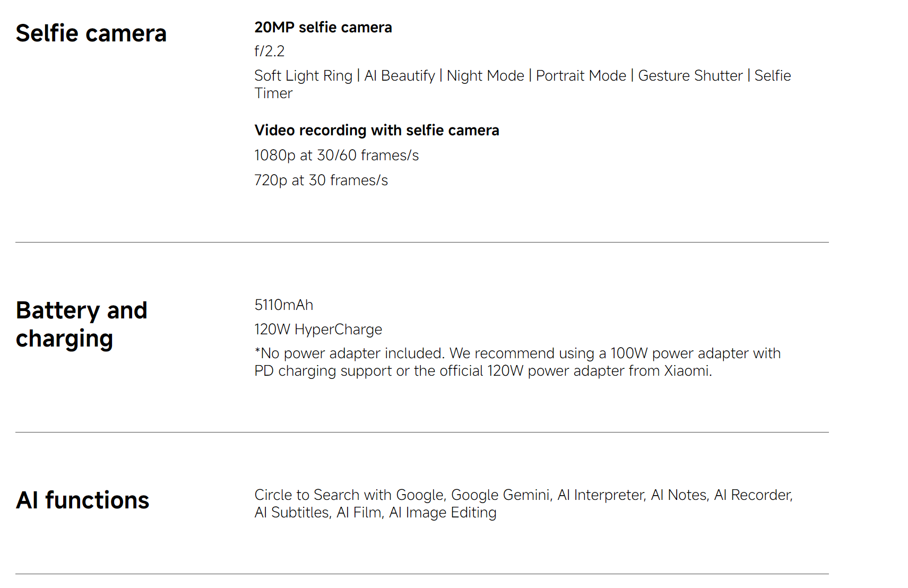This screenshot has height=588, width=908.
Task: Click the 5110mAh battery capacity text
Action: coord(283,305)
